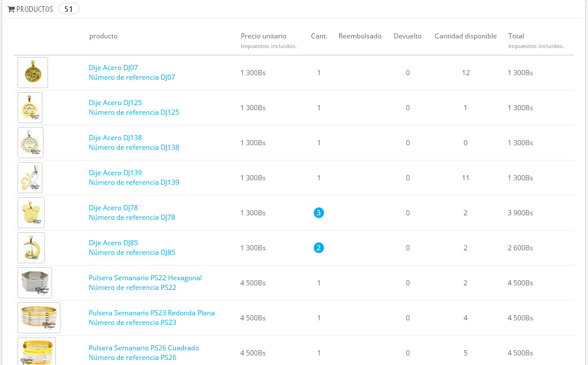Open the Número de referencia DJ138 link
The image size is (588, 365).
(x=134, y=147)
